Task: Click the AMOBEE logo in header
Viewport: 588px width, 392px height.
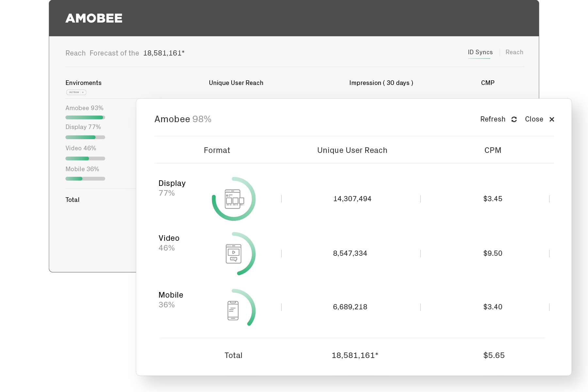Action: click(94, 18)
